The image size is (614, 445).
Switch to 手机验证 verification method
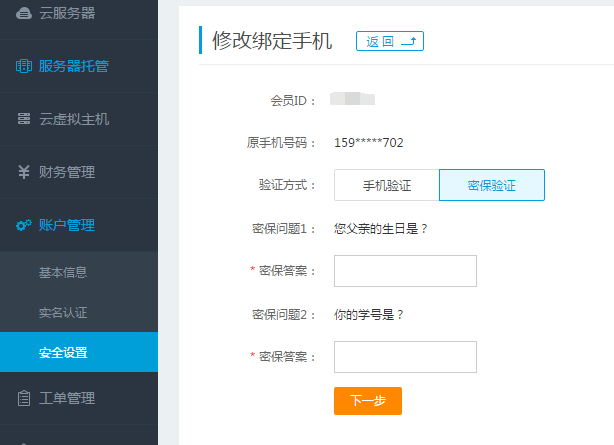click(x=387, y=185)
